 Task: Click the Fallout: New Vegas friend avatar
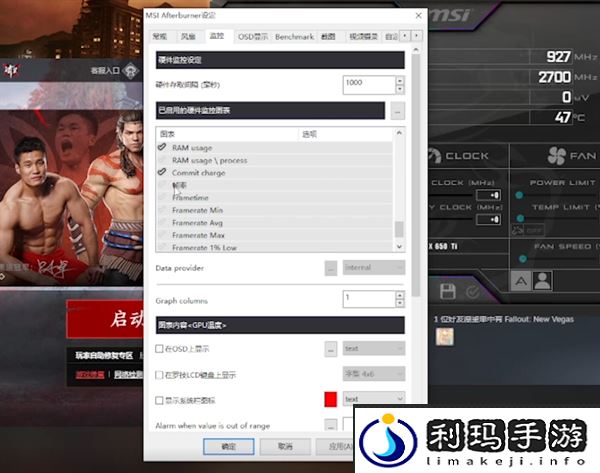pyautogui.click(x=445, y=337)
